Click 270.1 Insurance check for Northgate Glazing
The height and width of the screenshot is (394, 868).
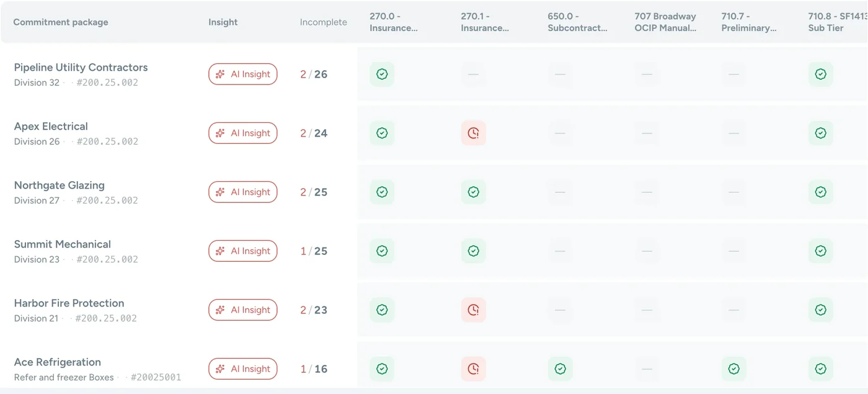pos(474,192)
